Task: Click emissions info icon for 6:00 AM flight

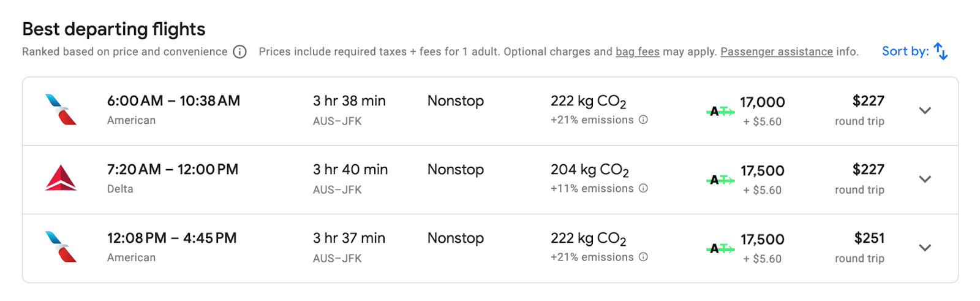Action: (643, 120)
